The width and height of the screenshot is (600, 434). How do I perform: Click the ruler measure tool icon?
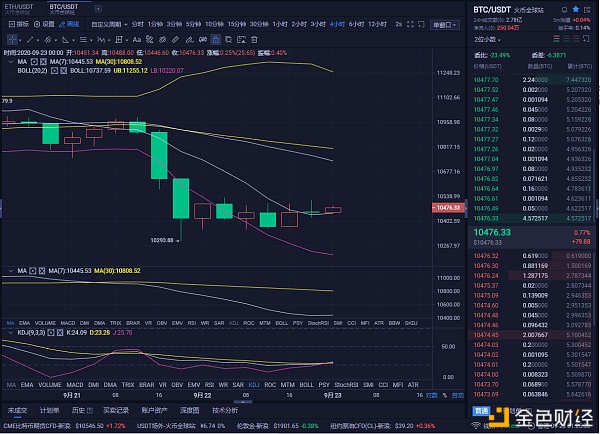click(175, 39)
